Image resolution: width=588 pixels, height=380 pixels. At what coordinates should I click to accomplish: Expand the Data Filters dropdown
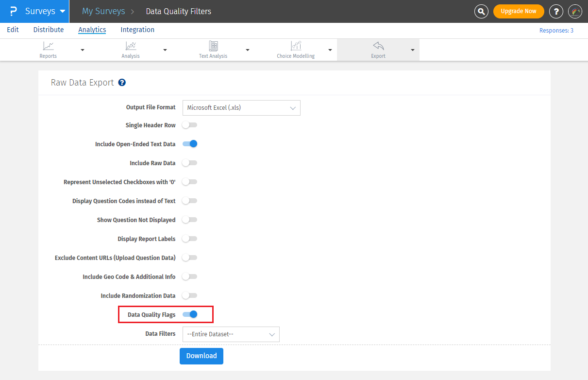(x=231, y=334)
